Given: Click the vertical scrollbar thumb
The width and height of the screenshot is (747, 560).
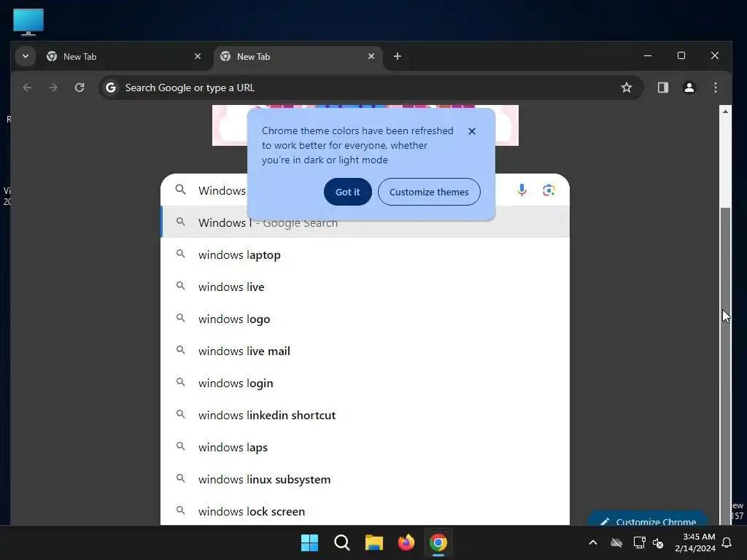Looking at the screenshot, I should [725, 365].
